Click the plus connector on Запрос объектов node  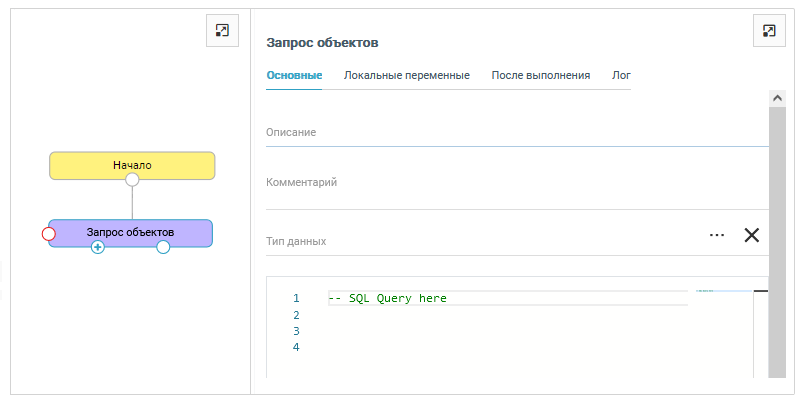click(98, 247)
